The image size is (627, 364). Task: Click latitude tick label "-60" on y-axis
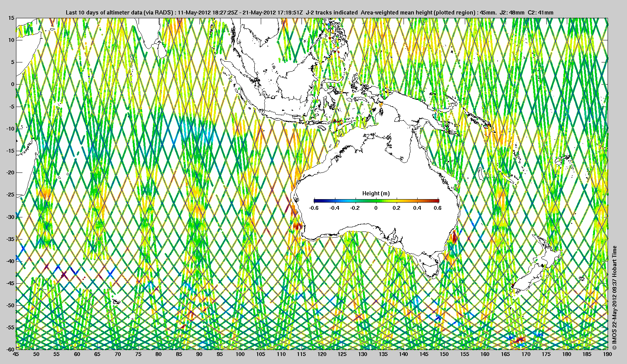pos(10,349)
